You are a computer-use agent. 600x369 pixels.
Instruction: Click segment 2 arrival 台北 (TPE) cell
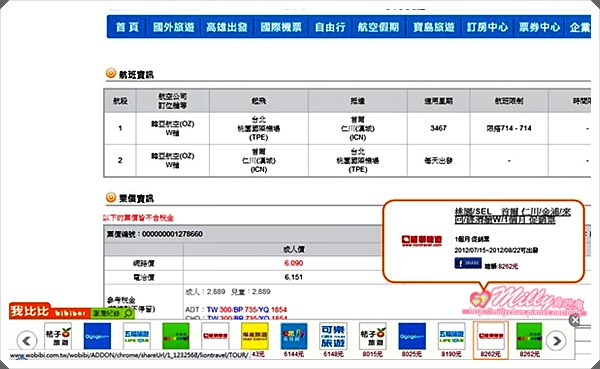pyautogui.click(x=358, y=161)
